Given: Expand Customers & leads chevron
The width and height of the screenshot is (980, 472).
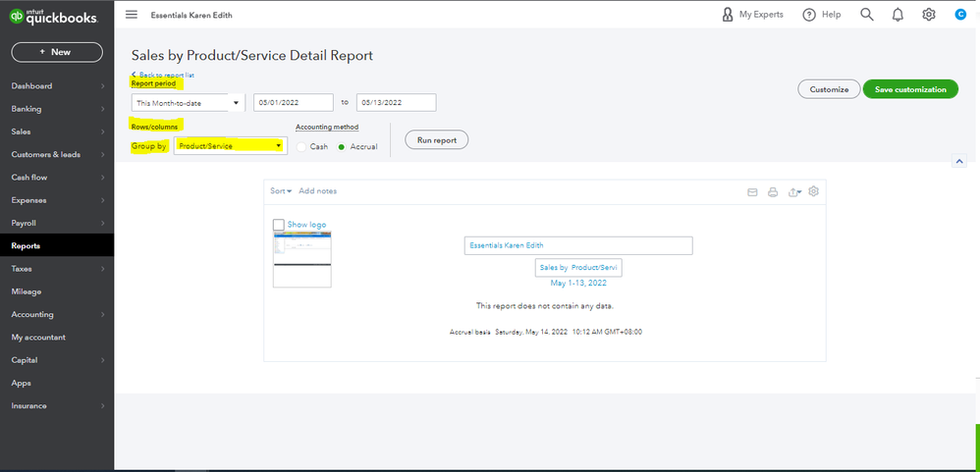Looking at the screenshot, I should pos(102,155).
